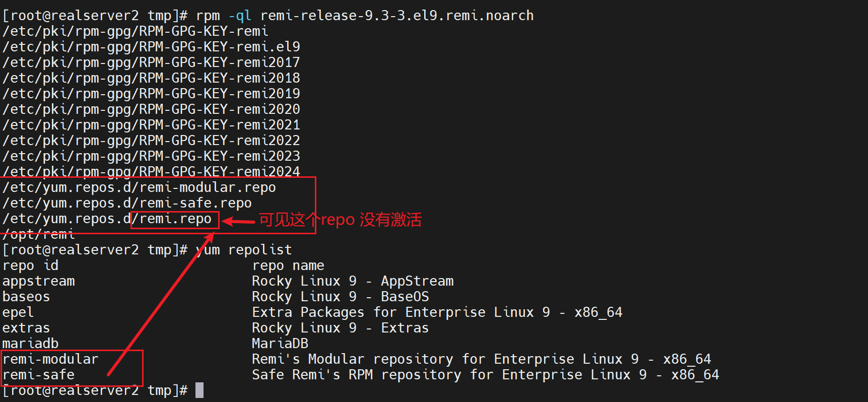The image size is (868, 402).
Task: Click the /etc/yum.repos.d/remi-modular.repo path line
Action: [x=139, y=187]
